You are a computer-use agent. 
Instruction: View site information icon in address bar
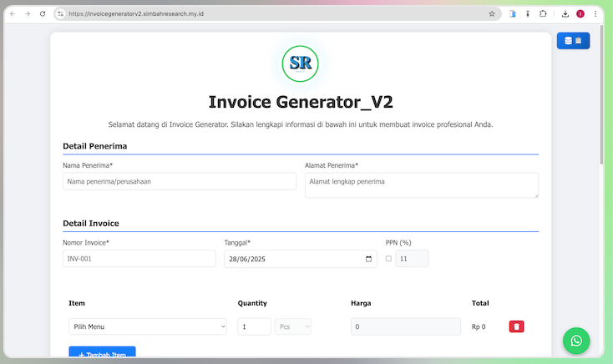(60, 14)
